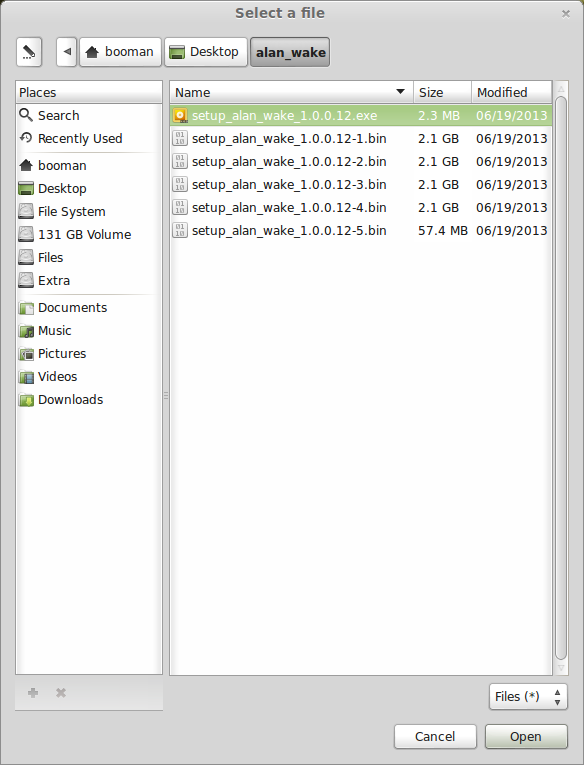Select setup_alan_wake_1.0.0.12-5.bin file

click(361, 230)
